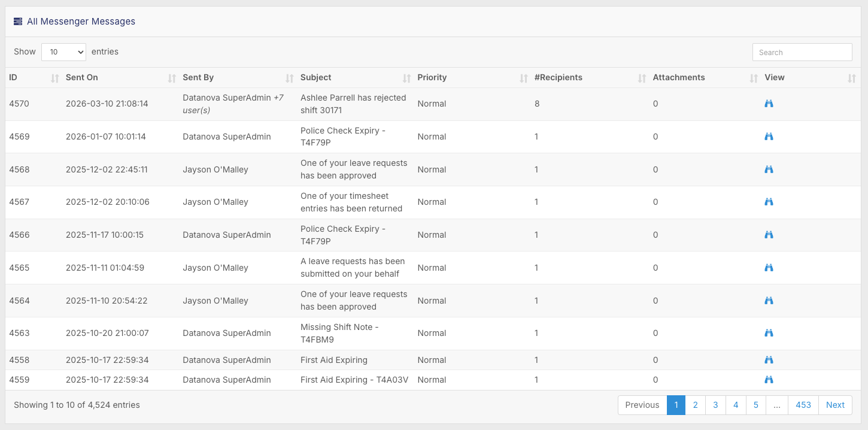Image resolution: width=868 pixels, height=430 pixels.
Task: Click the pagination ellipsis item
Action: point(777,405)
